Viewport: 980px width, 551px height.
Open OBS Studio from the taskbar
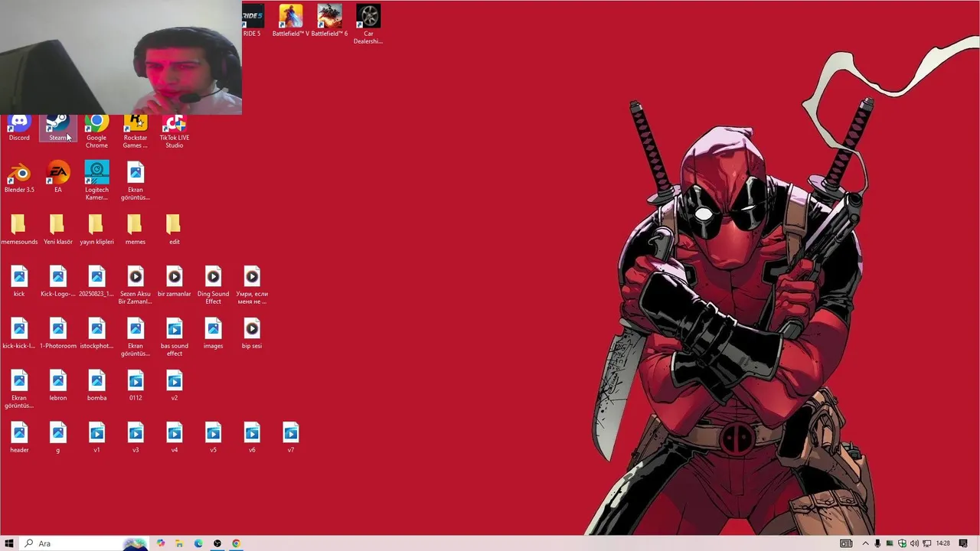coord(217,543)
